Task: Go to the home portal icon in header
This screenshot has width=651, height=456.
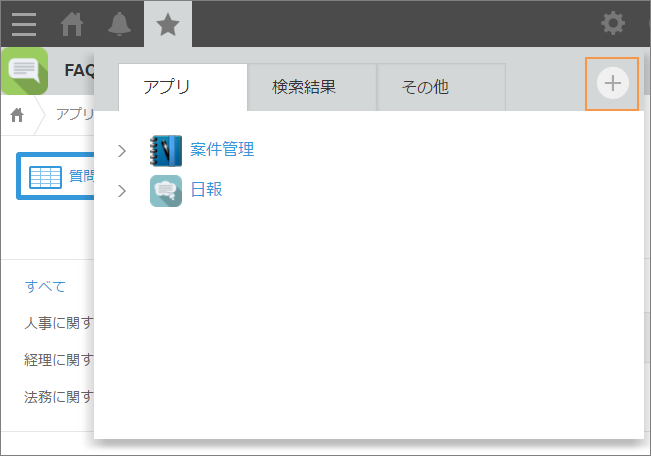Action: tap(72, 24)
